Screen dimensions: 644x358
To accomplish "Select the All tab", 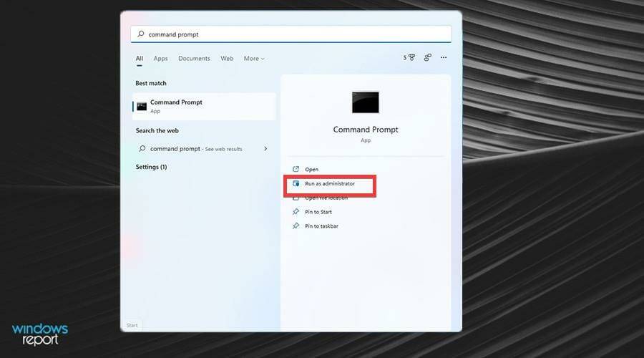I will (140, 59).
